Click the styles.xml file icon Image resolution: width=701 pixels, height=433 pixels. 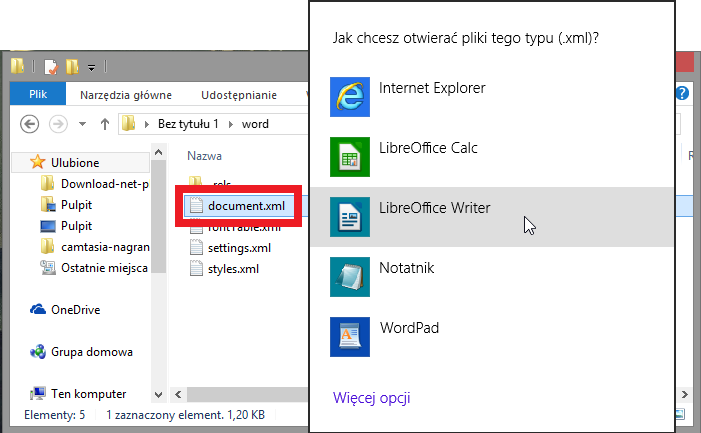196,269
